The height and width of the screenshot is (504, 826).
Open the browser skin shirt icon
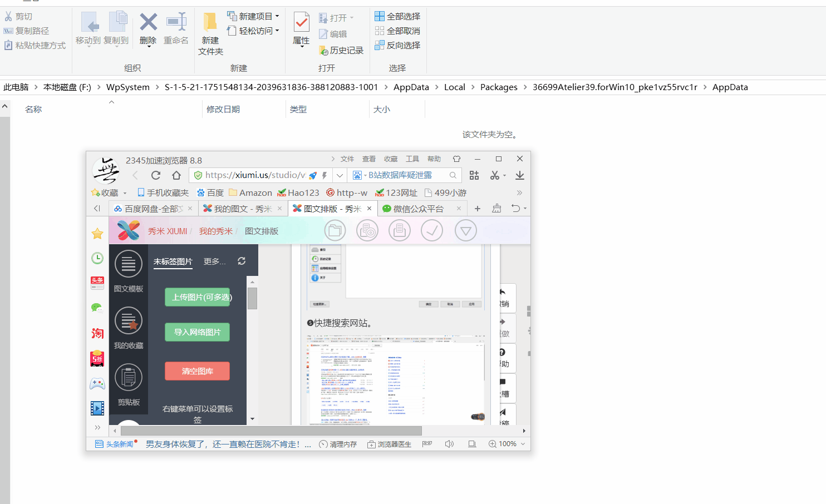(x=456, y=159)
